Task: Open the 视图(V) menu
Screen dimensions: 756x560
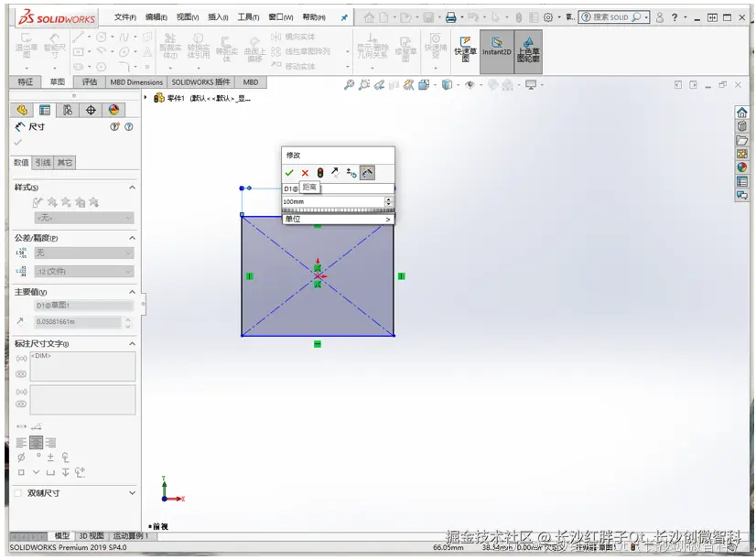Action: (x=188, y=17)
